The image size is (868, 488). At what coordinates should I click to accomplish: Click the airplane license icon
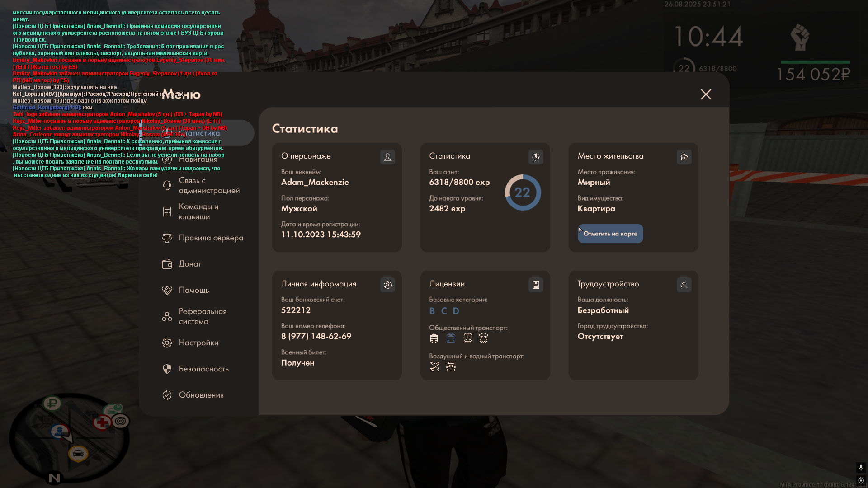pyautogui.click(x=434, y=366)
